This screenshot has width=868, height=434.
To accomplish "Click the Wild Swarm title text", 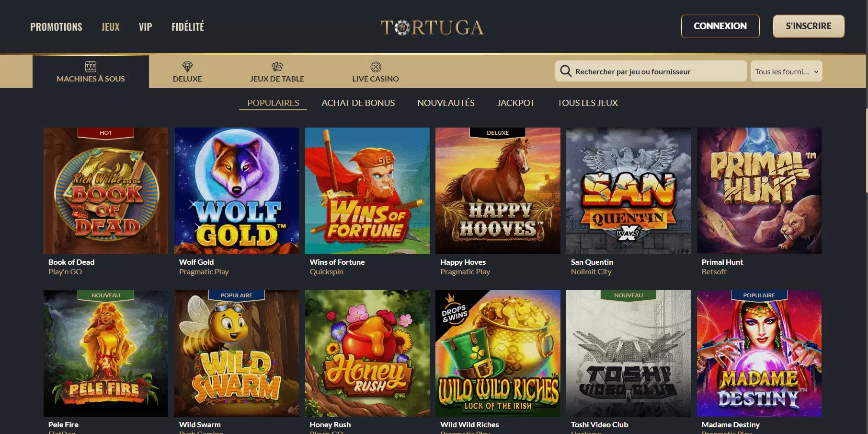I will (200, 424).
